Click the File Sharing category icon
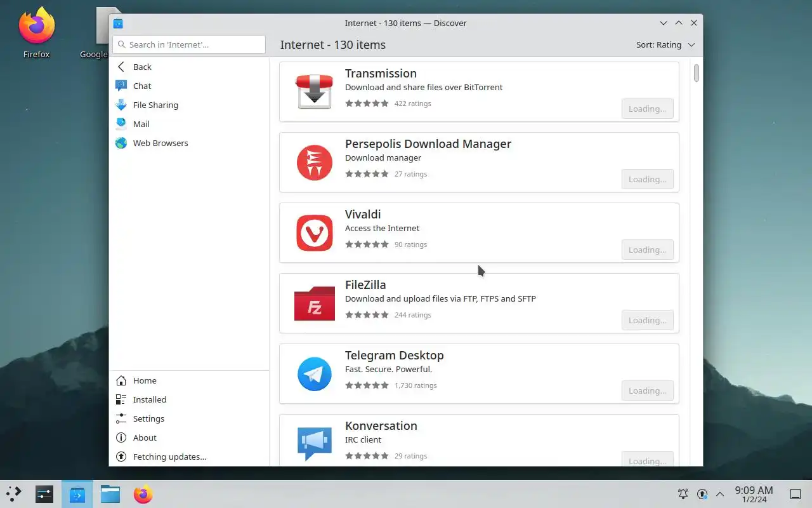This screenshot has height=508, width=812. (121, 105)
